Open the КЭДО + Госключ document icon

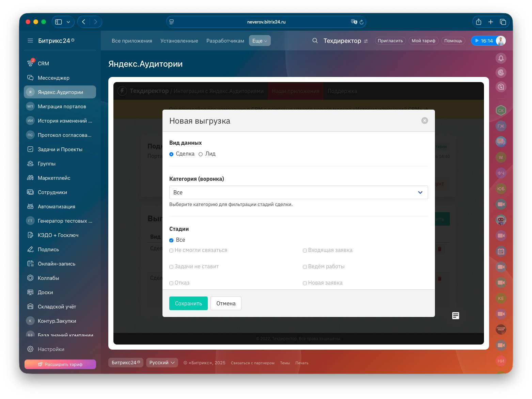(30, 235)
